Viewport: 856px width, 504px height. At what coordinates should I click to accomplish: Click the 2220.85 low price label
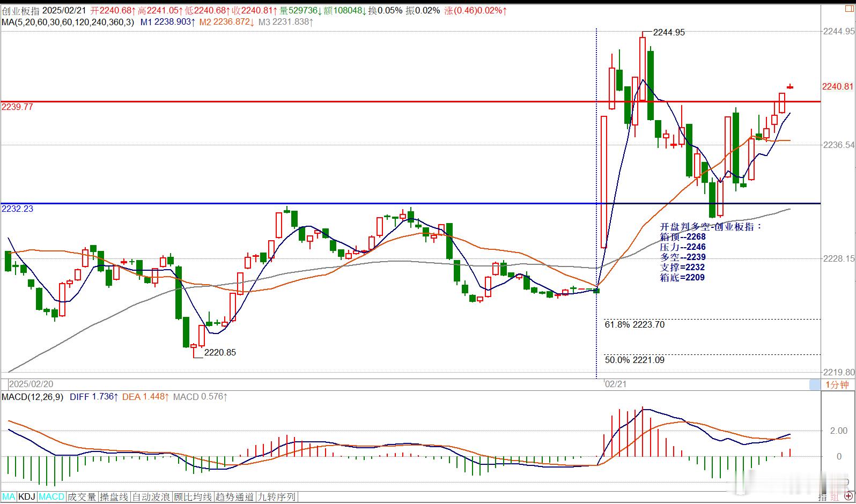[x=220, y=352]
